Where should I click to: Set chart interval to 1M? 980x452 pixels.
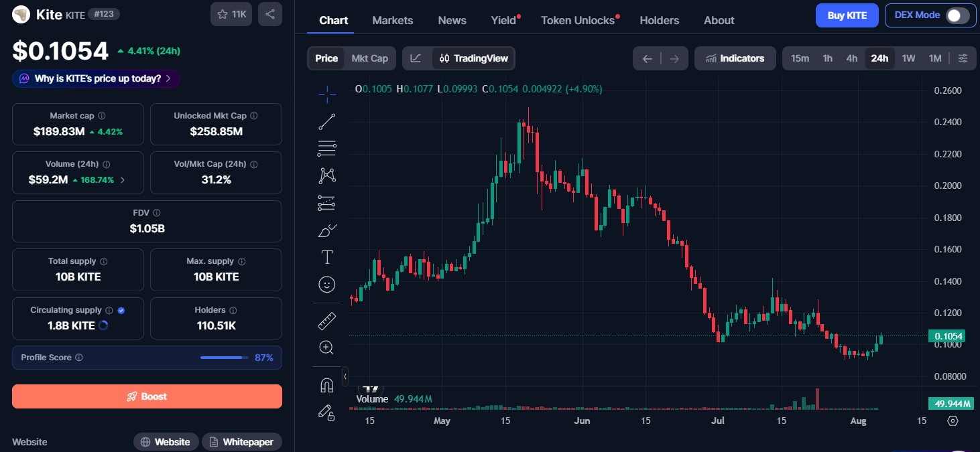pyautogui.click(x=935, y=58)
